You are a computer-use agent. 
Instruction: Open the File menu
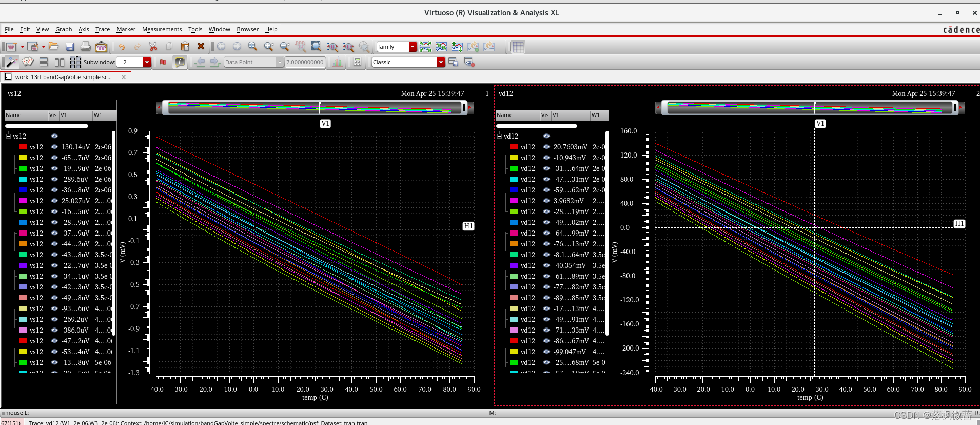tap(9, 29)
